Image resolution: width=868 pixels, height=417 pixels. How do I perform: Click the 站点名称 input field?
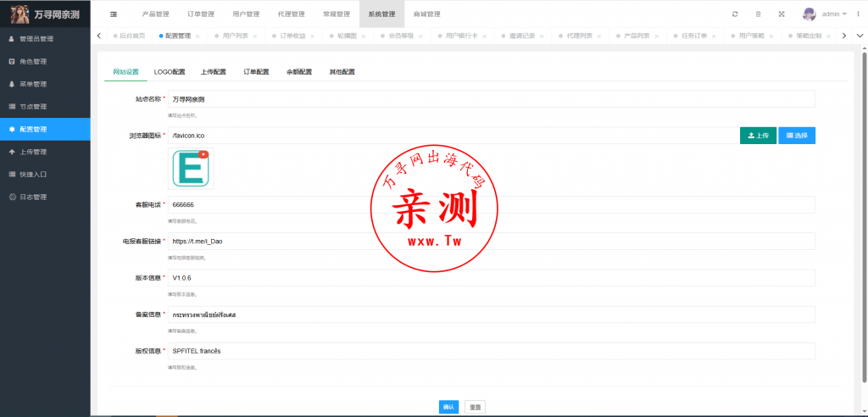tap(492, 99)
